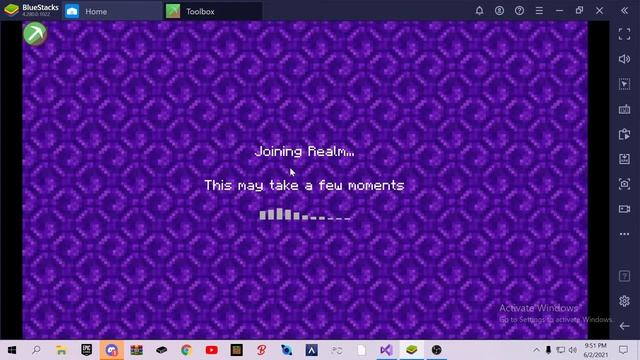The image size is (640, 360).
Task: Click the Android back arrow
Action: (624, 326)
